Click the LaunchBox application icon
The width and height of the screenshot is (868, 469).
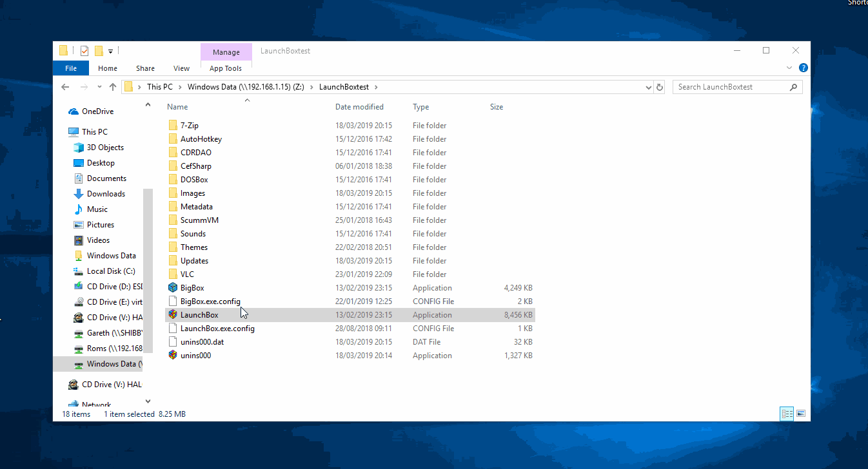[x=172, y=315]
